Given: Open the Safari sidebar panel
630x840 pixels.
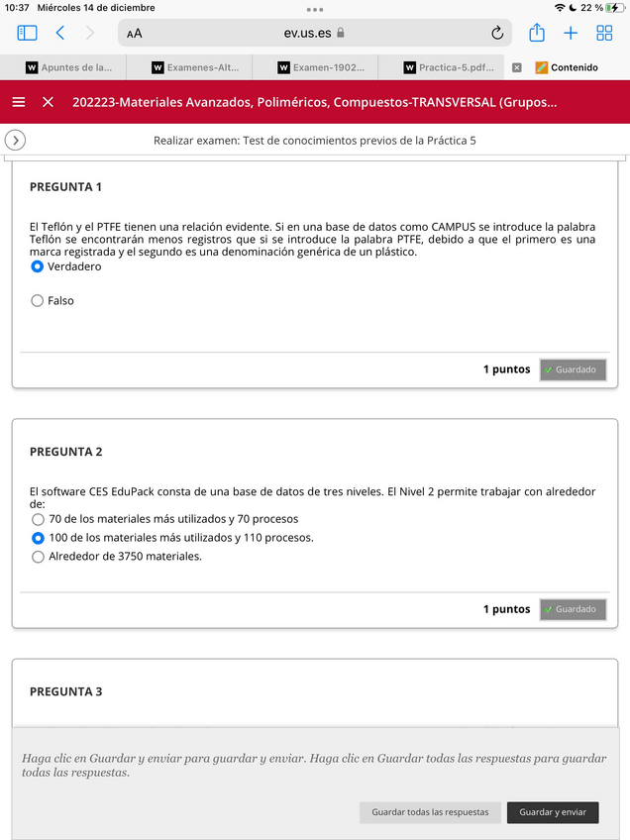Looking at the screenshot, I should [28, 34].
